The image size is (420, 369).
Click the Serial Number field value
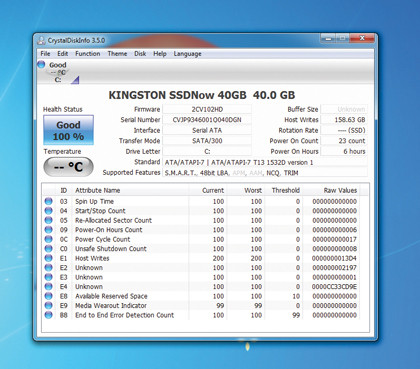(207, 120)
